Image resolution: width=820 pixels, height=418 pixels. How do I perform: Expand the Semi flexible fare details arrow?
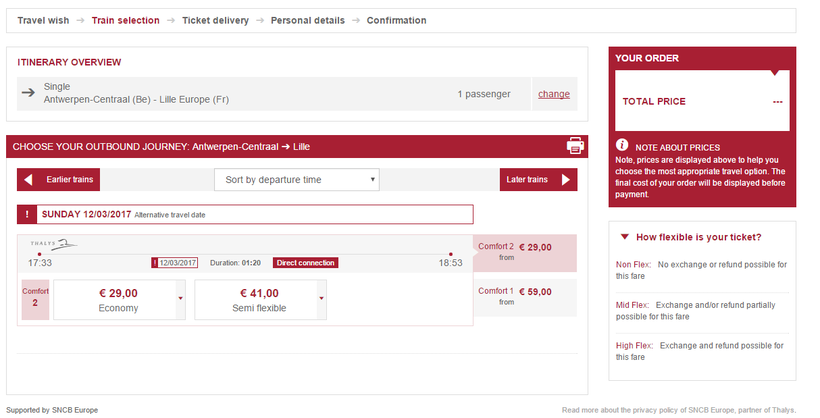(321, 298)
